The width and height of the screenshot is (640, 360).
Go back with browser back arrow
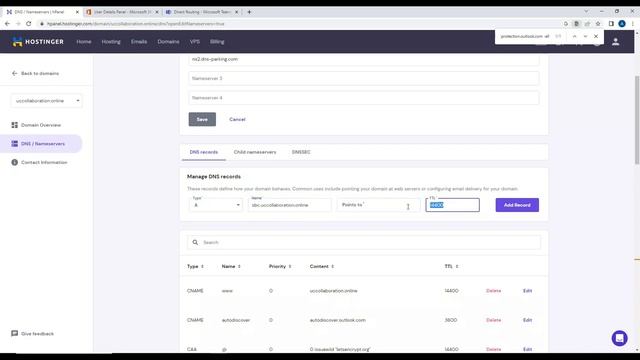click(7, 24)
